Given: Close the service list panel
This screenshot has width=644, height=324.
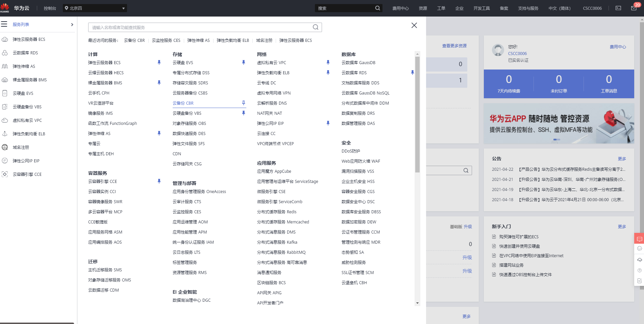Looking at the screenshot, I should pyautogui.click(x=414, y=25).
